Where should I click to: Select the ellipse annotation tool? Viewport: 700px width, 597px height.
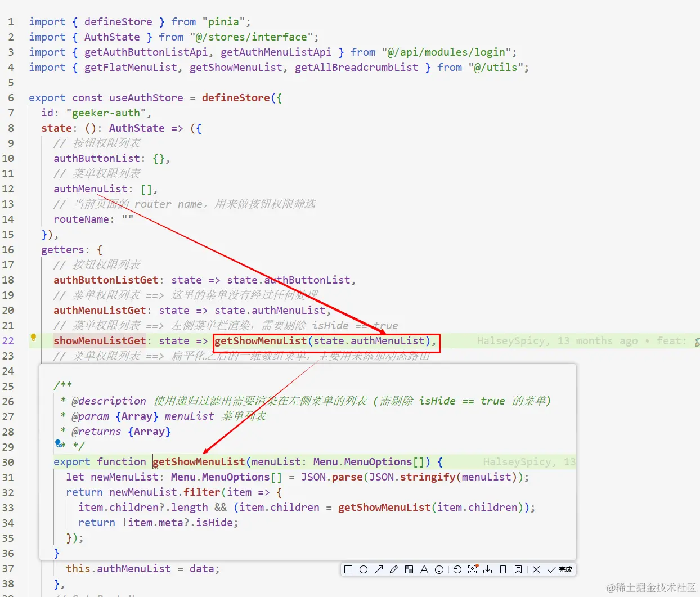click(x=364, y=569)
